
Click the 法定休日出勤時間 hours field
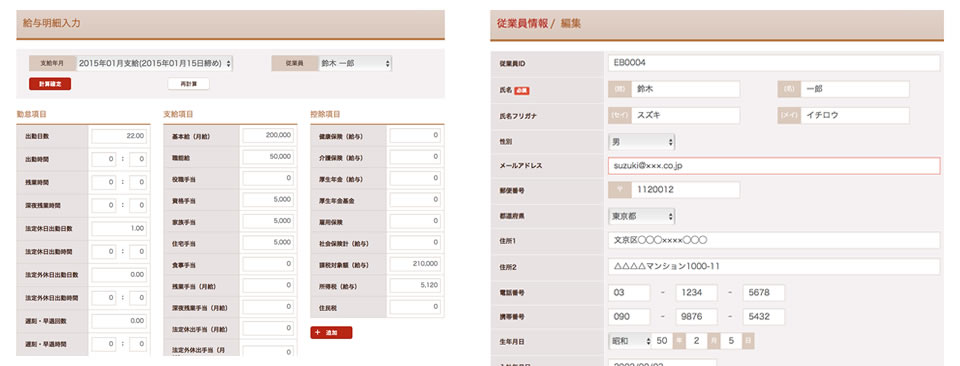pyautogui.click(x=103, y=252)
